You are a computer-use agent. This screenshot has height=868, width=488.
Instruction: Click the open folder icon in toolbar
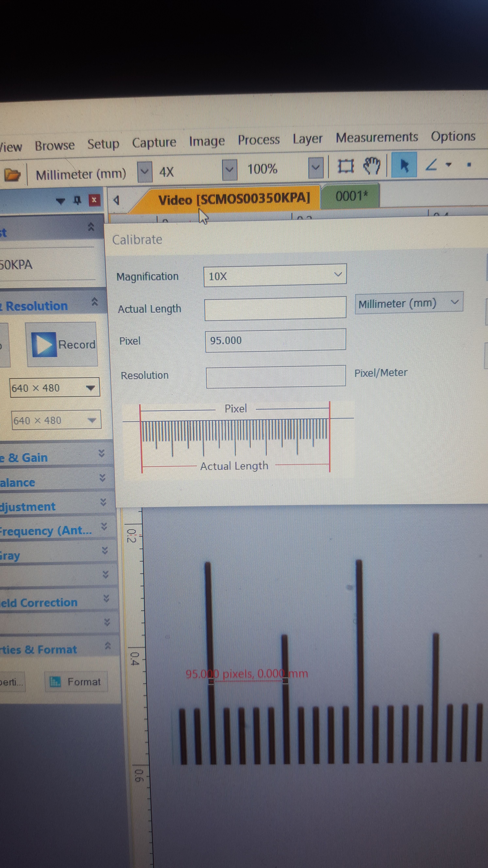12,175
